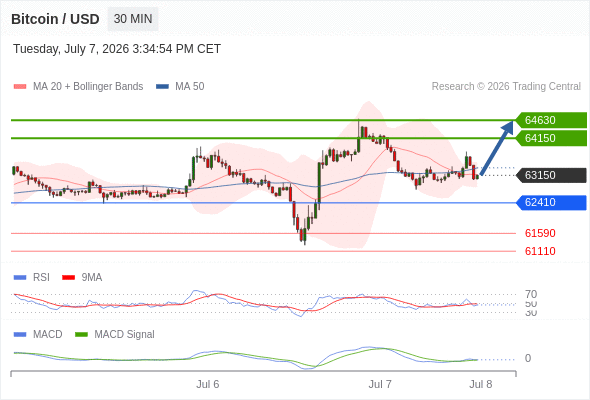The image size is (590, 400).
Task: Click the 30 MIN timeframe badge
Action: (133, 19)
